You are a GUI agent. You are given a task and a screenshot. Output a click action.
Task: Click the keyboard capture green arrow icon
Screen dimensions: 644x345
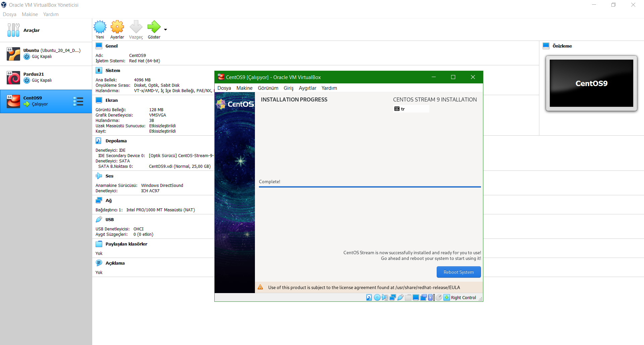(447, 297)
